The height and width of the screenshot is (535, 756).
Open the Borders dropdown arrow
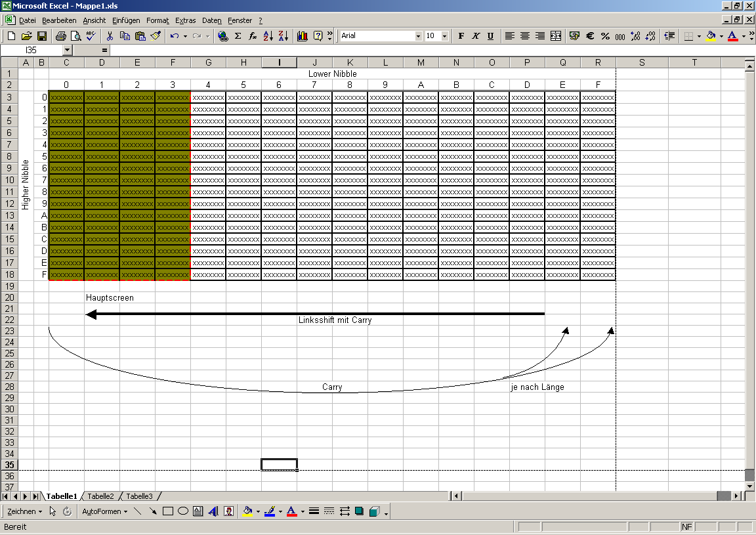699,35
